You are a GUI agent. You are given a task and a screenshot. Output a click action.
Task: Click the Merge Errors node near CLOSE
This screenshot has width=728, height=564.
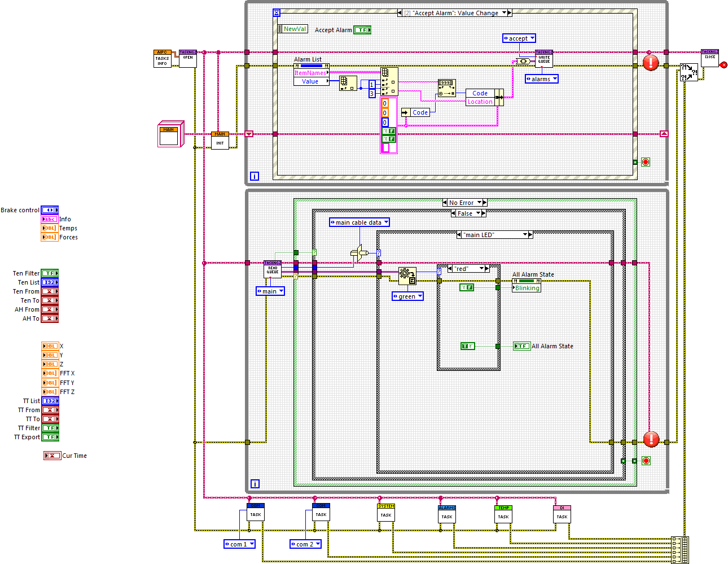[689, 72]
